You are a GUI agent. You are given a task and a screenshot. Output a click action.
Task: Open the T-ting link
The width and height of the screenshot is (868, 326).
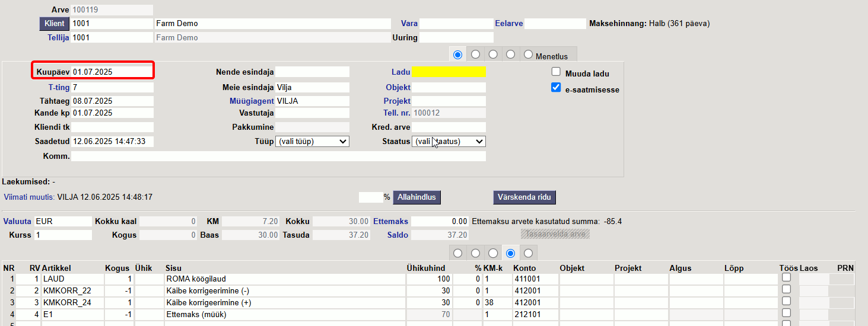(59, 87)
